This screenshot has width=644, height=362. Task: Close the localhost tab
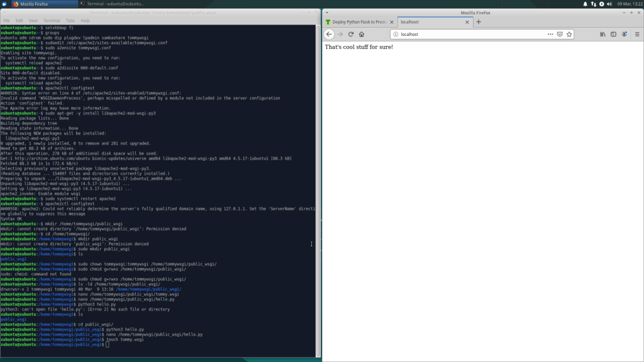pos(468,22)
